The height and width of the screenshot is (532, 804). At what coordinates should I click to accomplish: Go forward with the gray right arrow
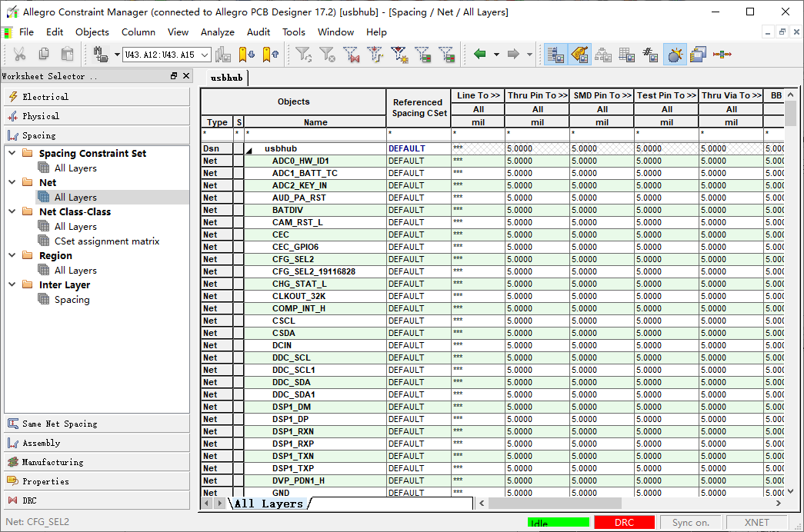[513, 54]
